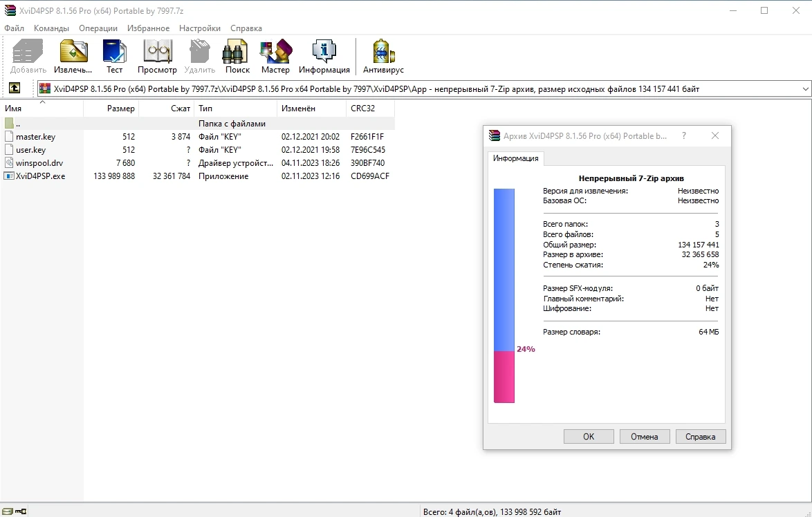Scan archive with Антивирус icon
The width and height of the screenshot is (812, 517).
point(383,51)
